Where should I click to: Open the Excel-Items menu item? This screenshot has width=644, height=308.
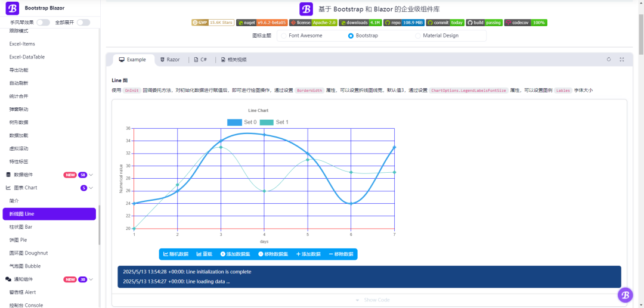click(x=49, y=44)
